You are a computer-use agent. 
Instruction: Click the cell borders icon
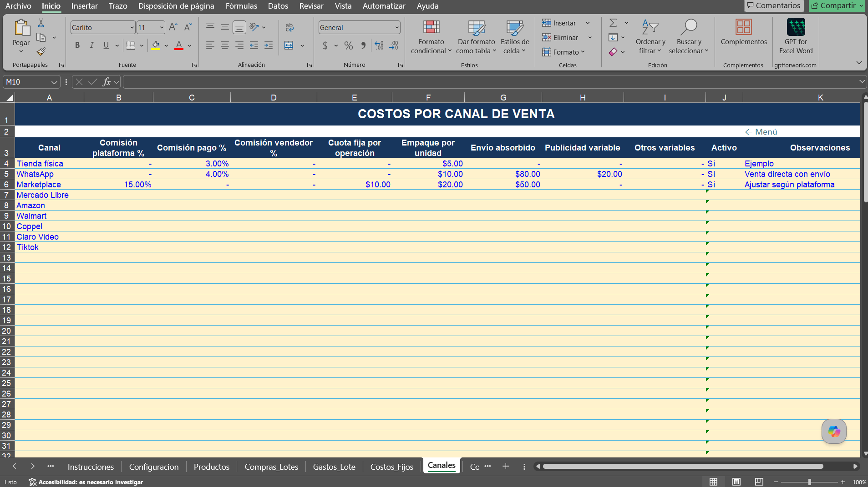[131, 45]
